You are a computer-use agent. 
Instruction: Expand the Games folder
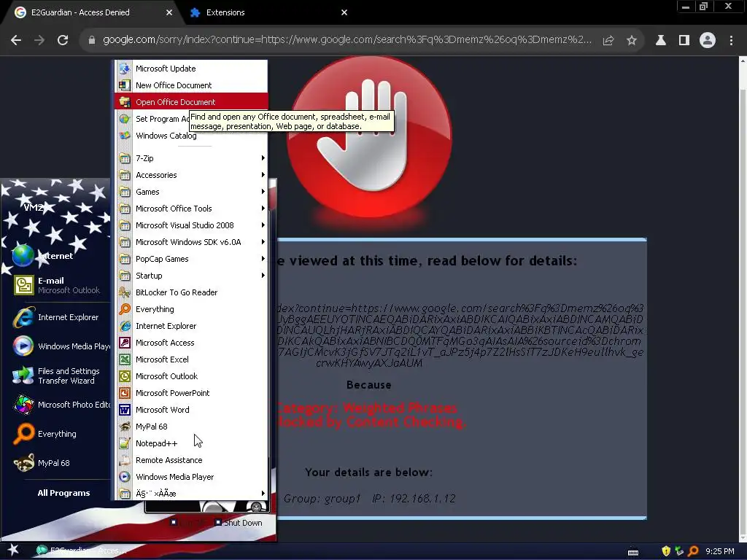coord(190,192)
